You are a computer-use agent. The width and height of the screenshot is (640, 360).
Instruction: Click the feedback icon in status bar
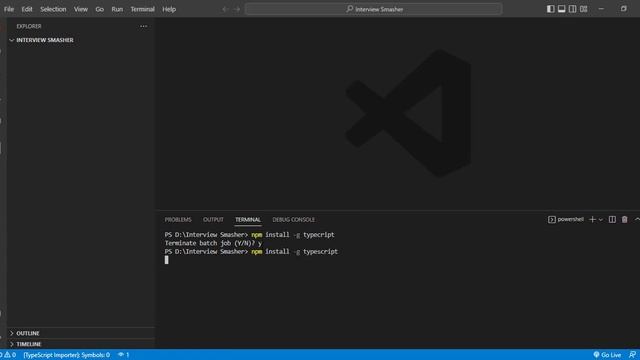point(632,355)
